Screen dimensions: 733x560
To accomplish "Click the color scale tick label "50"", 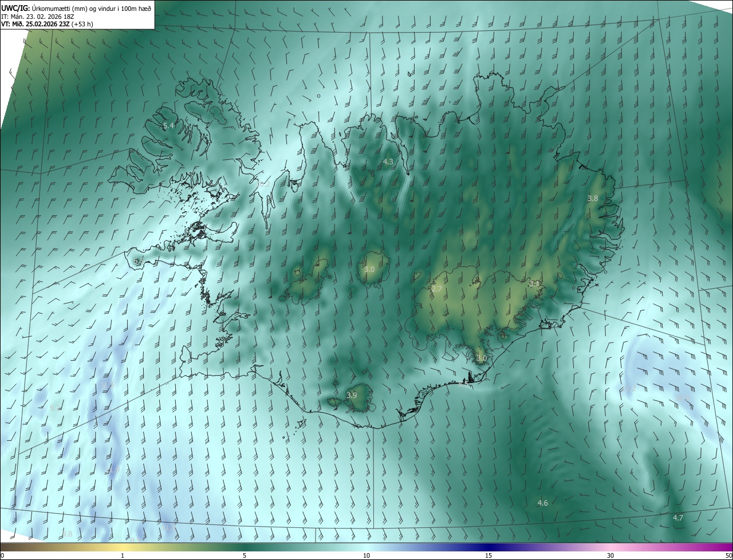I will [x=728, y=555].
